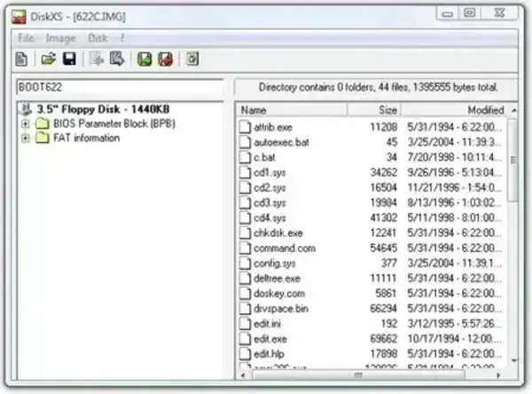
Task: Select the cd2.sys file row
Action: [x=371, y=188]
